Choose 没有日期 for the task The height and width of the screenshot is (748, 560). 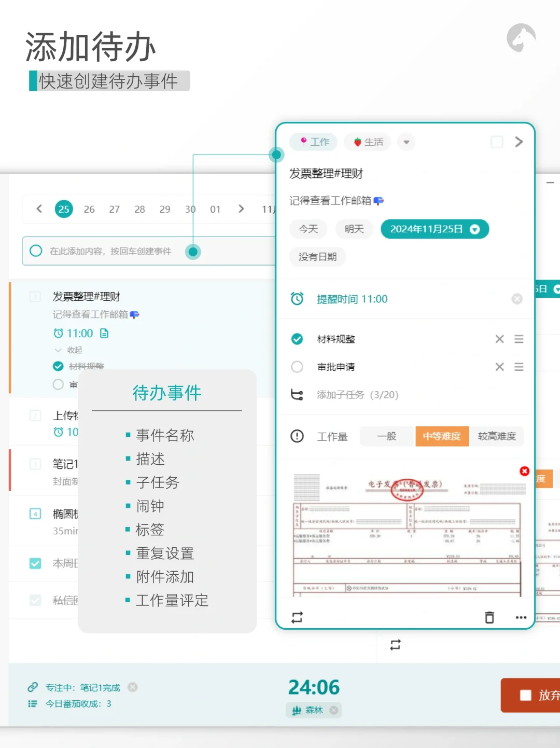(x=317, y=257)
